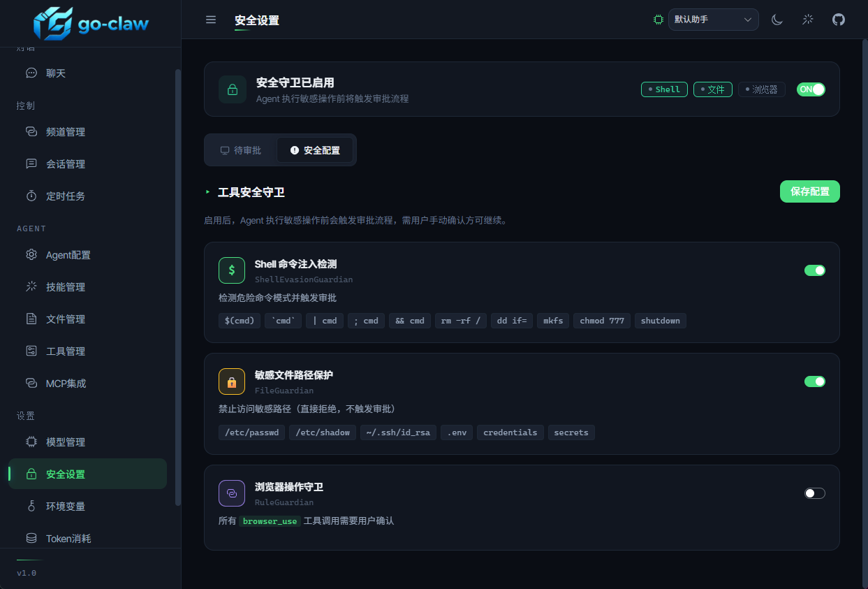Click the purple icon of 浏览器操作守卫
Image resolution: width=868 pixels, height=589 pixels.
tap(232, 493)
